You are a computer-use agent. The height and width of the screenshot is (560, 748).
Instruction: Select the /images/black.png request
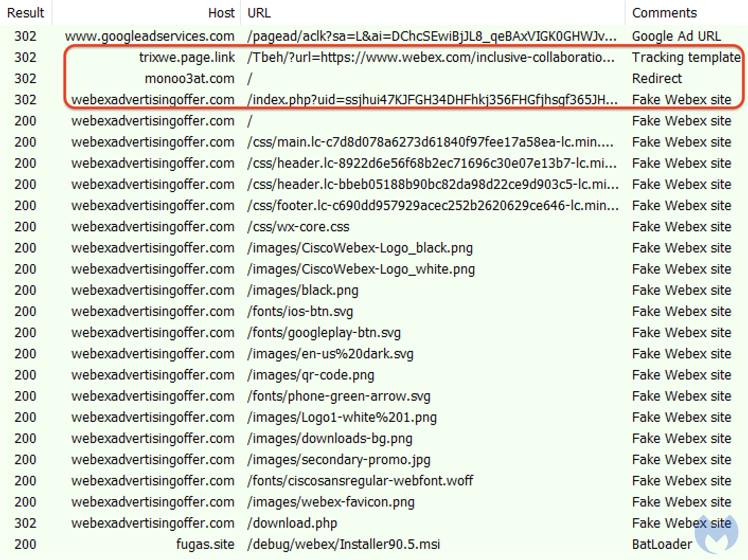click(302, 290)
